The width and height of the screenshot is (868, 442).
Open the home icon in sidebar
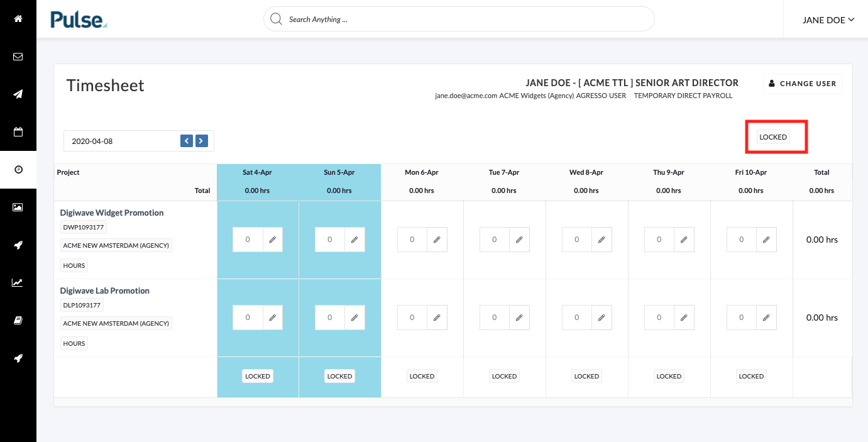point(18,19)
